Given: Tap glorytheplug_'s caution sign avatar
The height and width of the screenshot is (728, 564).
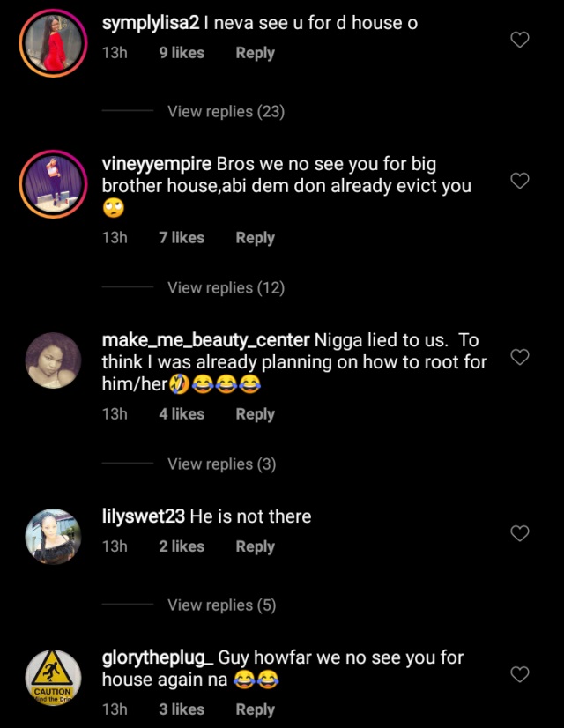Looking at the screenshot, I should point(53,677).
